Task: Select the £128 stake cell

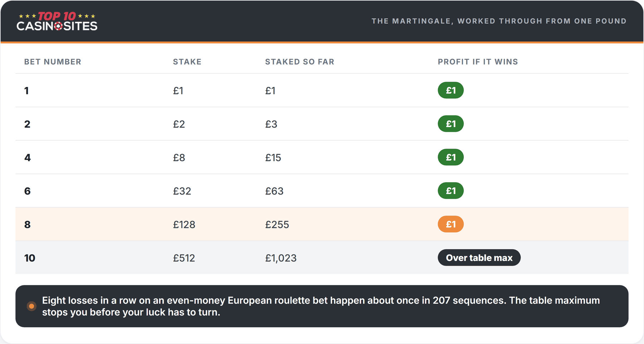Action: coord(184,224)
